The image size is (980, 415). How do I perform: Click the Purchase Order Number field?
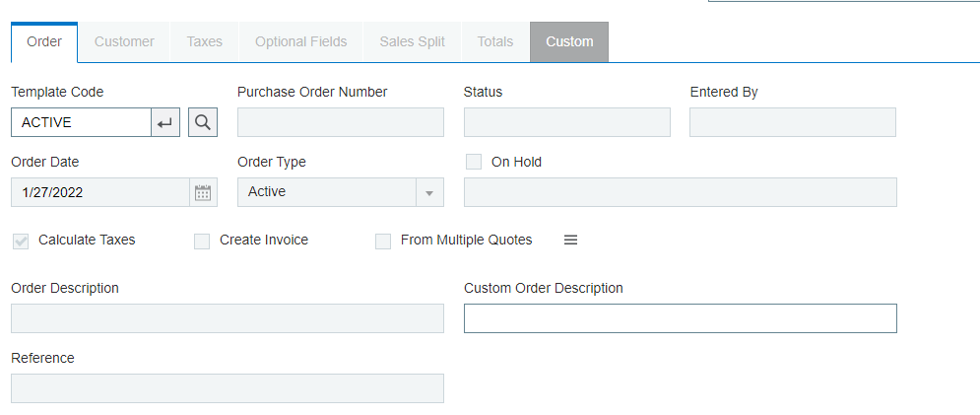point(341,122)
